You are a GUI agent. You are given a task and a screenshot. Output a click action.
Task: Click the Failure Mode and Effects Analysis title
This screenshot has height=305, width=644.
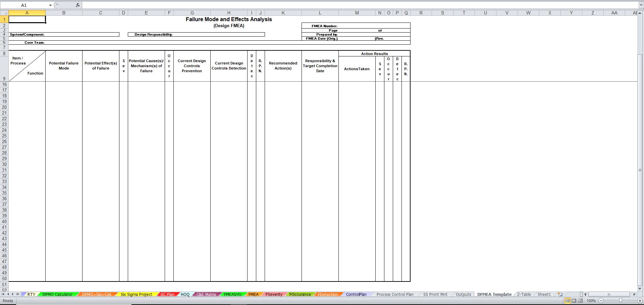point(229,19)
